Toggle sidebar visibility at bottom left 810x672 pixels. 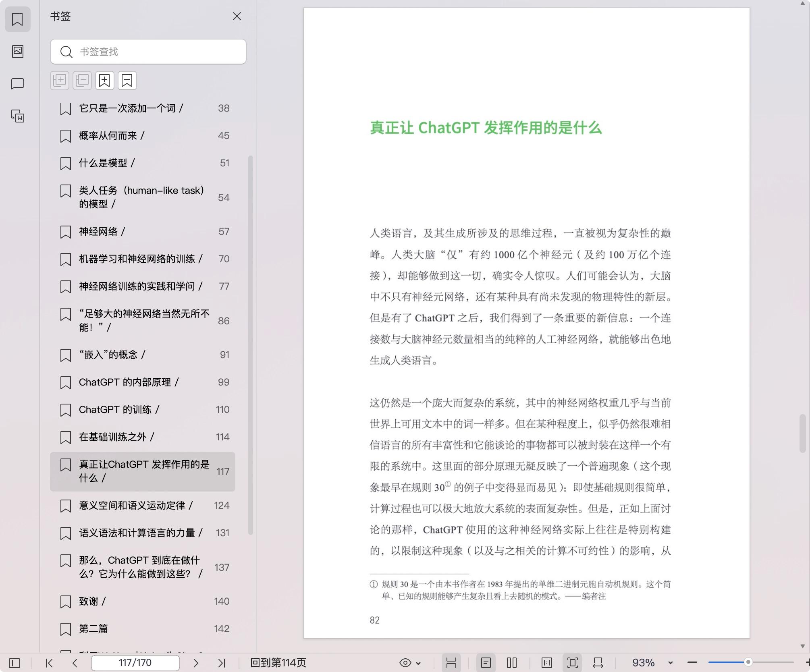pos(15,663)
